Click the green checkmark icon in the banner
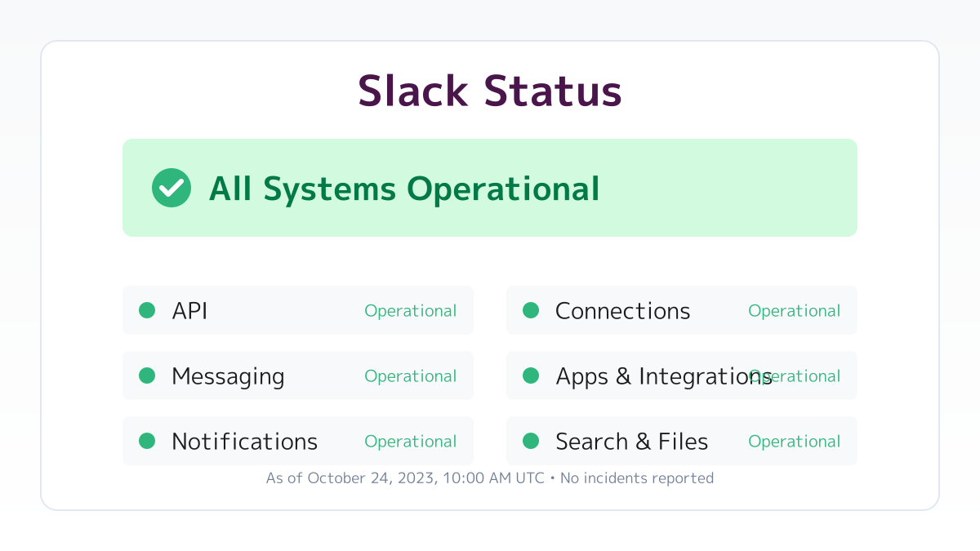Image resolution: width=980 pixels, height=551 pixels. point(171,188)
